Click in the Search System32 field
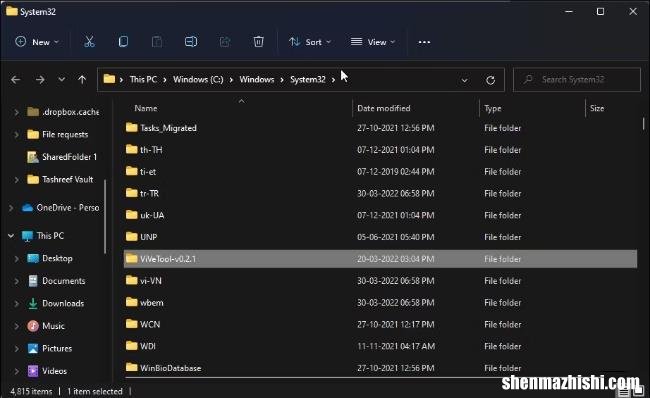This screenshot has width=650, height=398. click(577, 79)
